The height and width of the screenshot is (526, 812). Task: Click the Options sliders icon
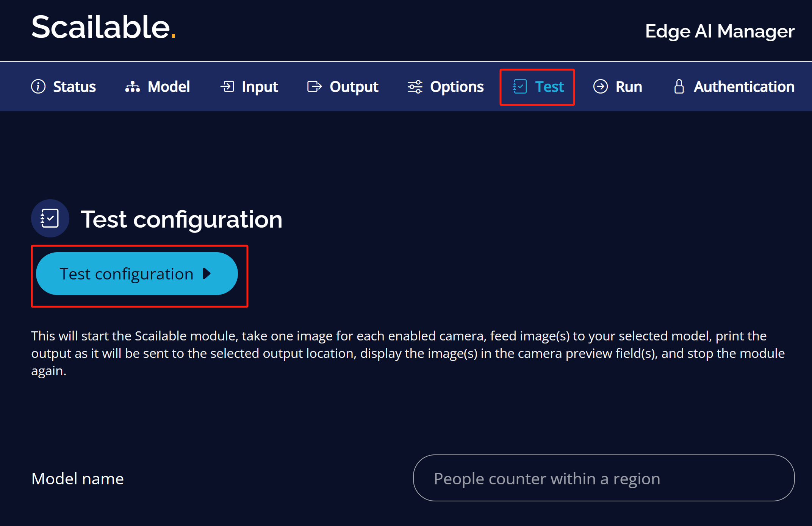[415, 87]
